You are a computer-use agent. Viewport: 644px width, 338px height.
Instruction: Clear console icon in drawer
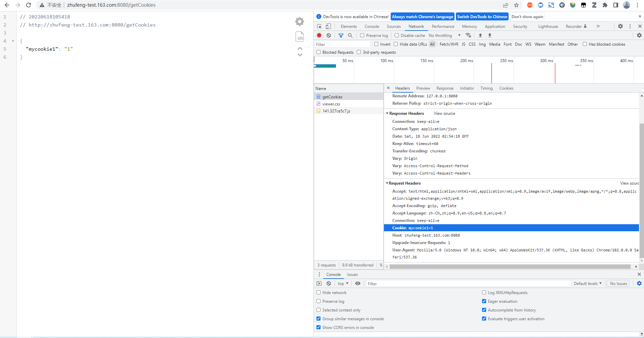click(x=329, y=284)
